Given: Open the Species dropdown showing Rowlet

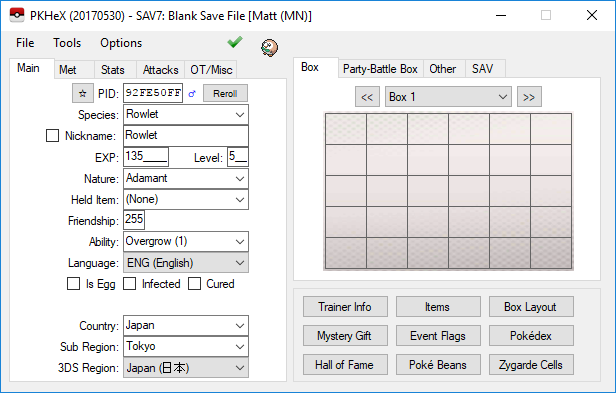Looking at the screenshot, I should click(186, 115).
